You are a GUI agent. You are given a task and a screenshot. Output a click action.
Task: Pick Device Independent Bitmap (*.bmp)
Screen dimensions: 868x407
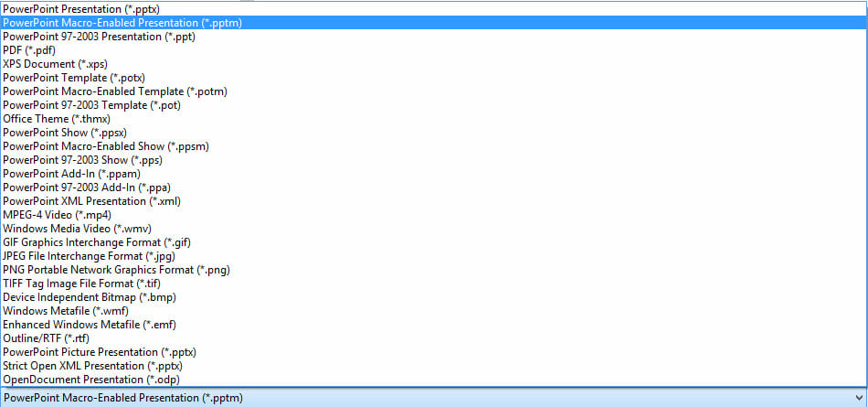click(x=433, y=297)
